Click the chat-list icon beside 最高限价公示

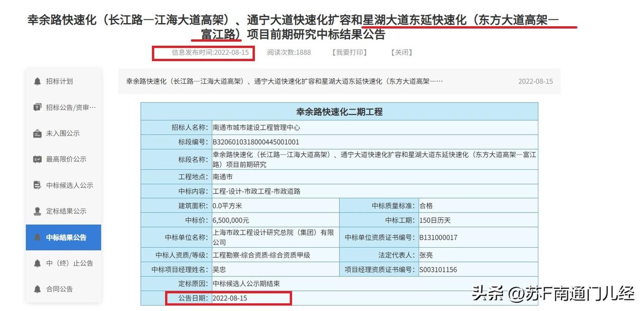click(x=36, y=159)
